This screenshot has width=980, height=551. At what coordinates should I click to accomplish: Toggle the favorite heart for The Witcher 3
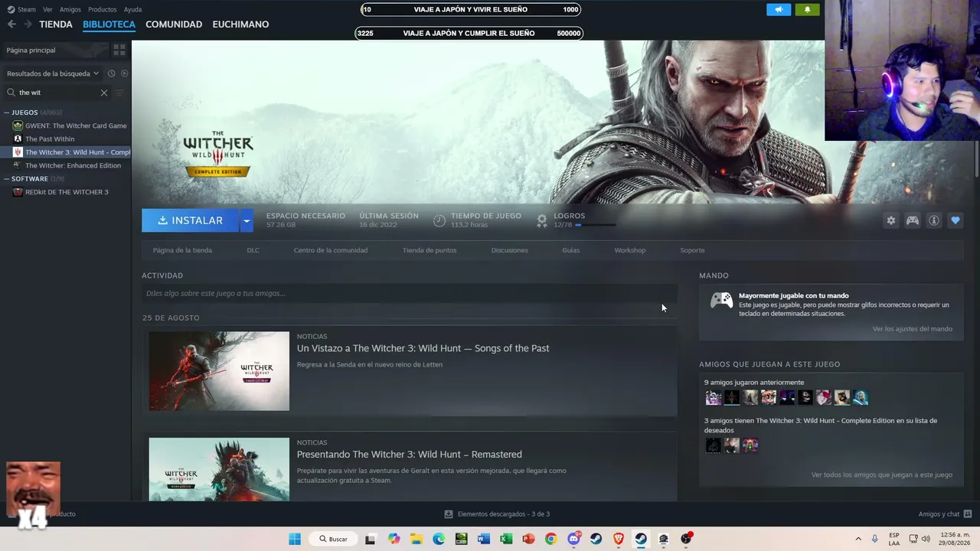[955, 220]
